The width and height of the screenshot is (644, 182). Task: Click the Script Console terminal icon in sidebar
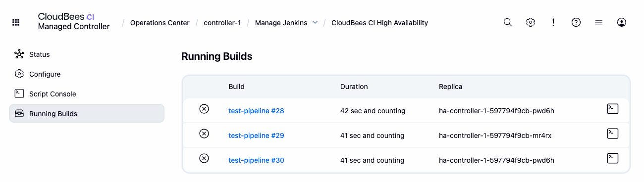pyautogui.click(x=19, y=94)
